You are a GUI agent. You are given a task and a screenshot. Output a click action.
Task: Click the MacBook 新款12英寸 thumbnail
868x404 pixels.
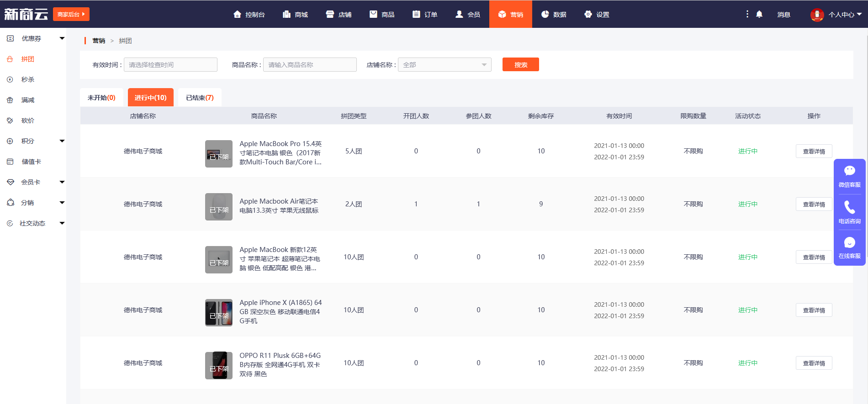click(x=219, y=260)
